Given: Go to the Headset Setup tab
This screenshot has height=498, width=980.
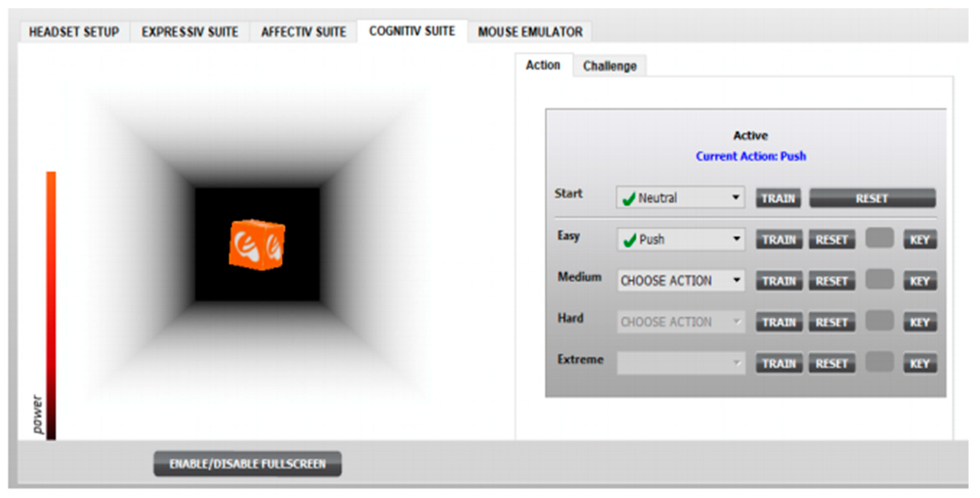Looking at the screenshot, I should click(74, 32).
